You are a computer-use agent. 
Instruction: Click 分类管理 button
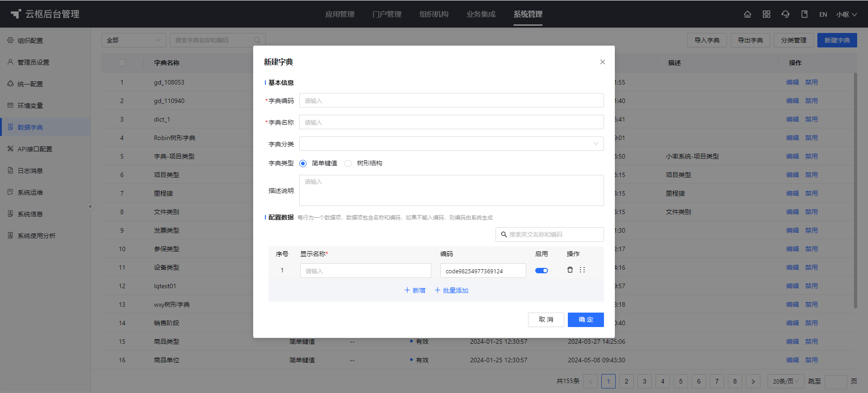coord(794,40)
